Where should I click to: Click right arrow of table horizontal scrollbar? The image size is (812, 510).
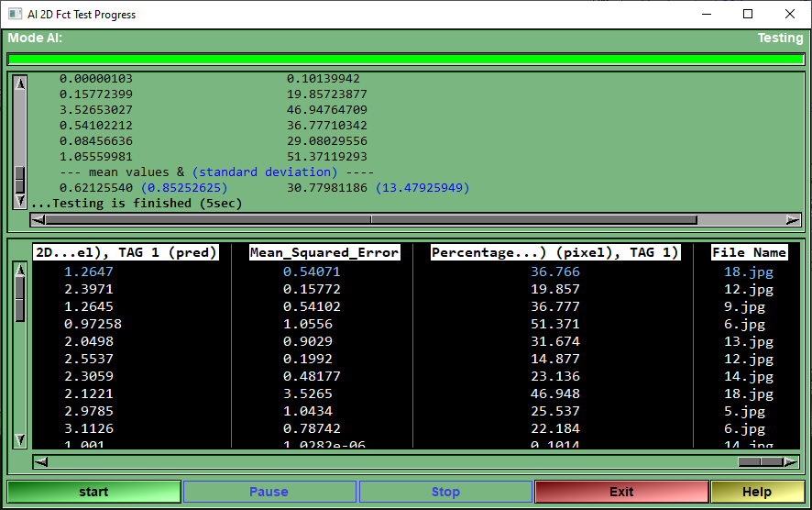(x=791, y=461)
